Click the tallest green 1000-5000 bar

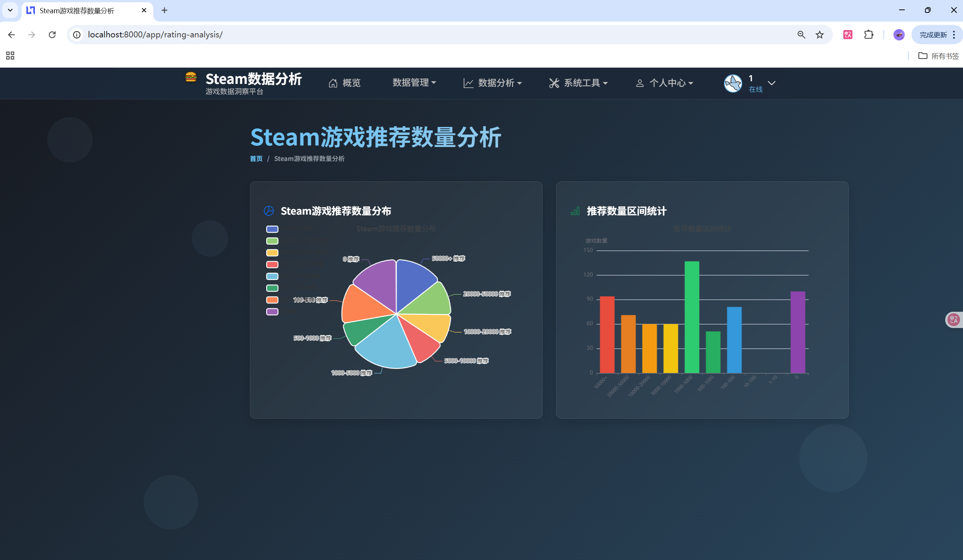click(x=692, y=317)
